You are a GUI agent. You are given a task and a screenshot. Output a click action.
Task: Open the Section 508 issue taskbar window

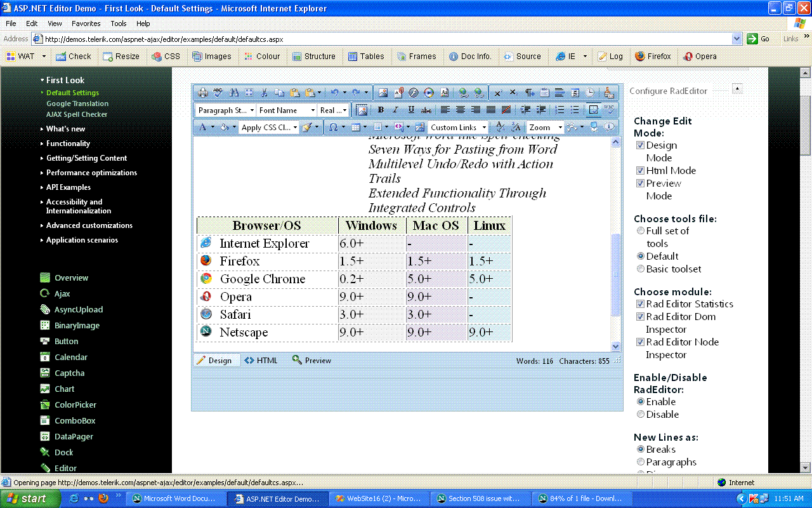click(x=480, y=498)
